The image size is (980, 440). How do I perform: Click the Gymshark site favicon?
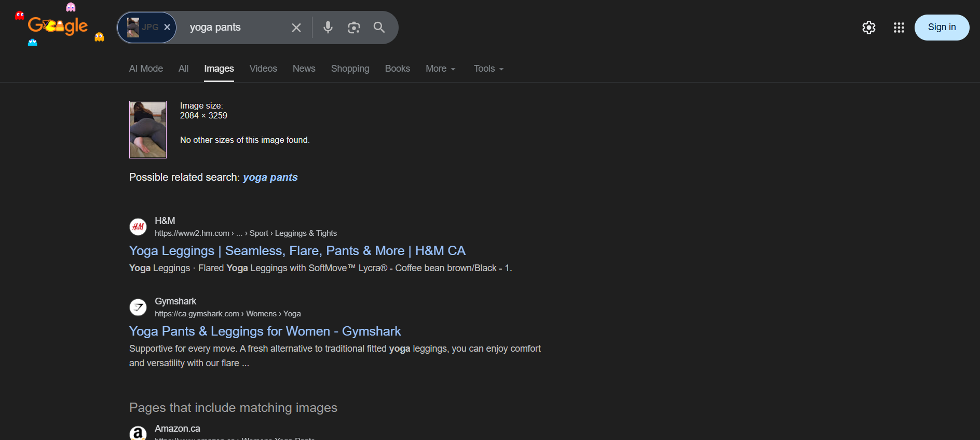138,307
